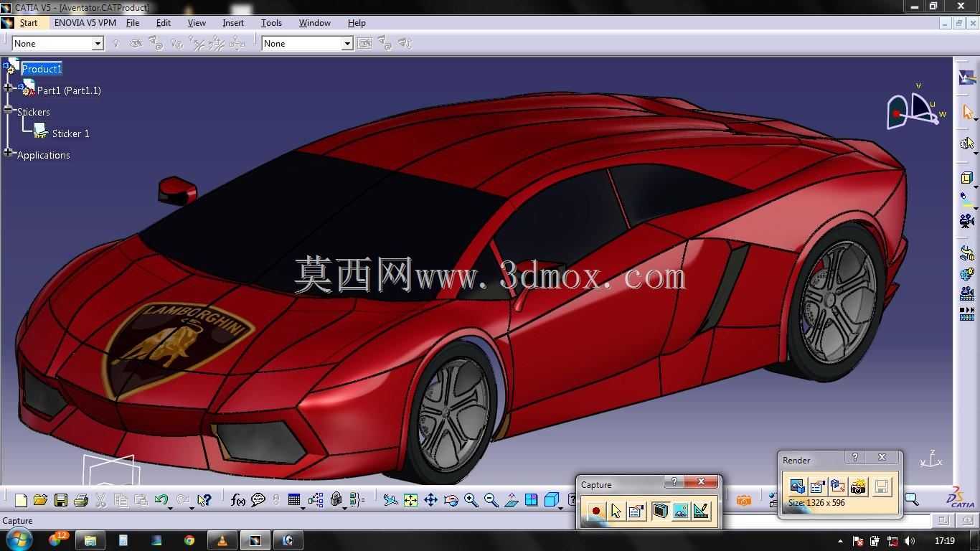
Task: Click the video camera icon in the right toolbar
Action: 967,221
